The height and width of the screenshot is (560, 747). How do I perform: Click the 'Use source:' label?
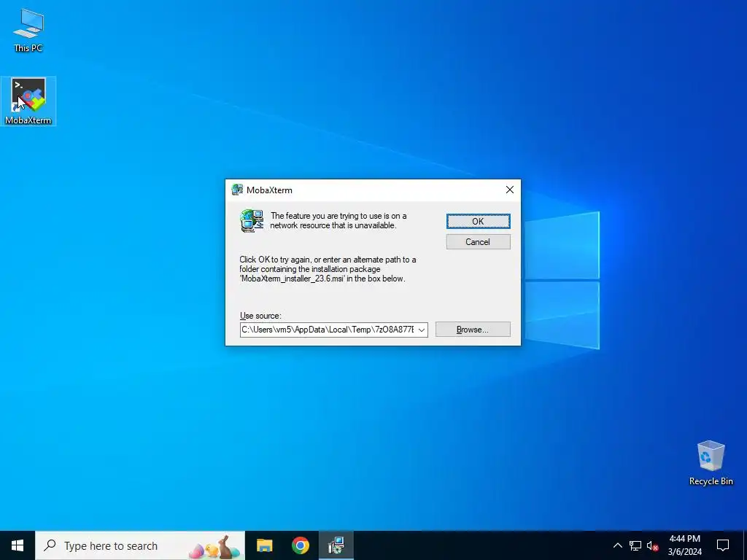coord(260,316)
